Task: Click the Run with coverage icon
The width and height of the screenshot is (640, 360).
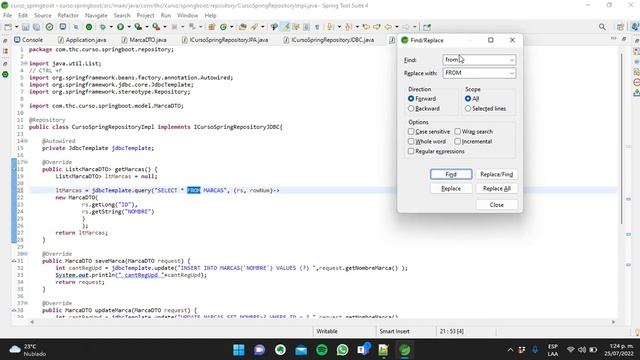Action: [138, 27]
